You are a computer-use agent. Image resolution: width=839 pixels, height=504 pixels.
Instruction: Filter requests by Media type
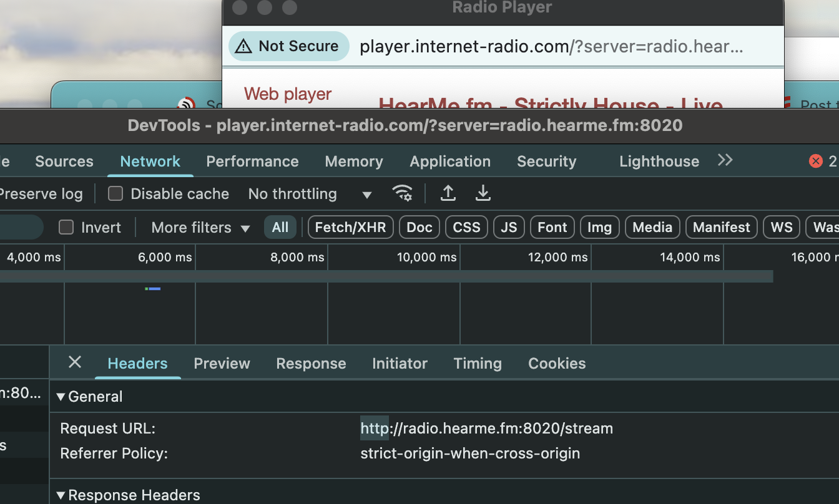pyautogui.click(x=652, y=228)
